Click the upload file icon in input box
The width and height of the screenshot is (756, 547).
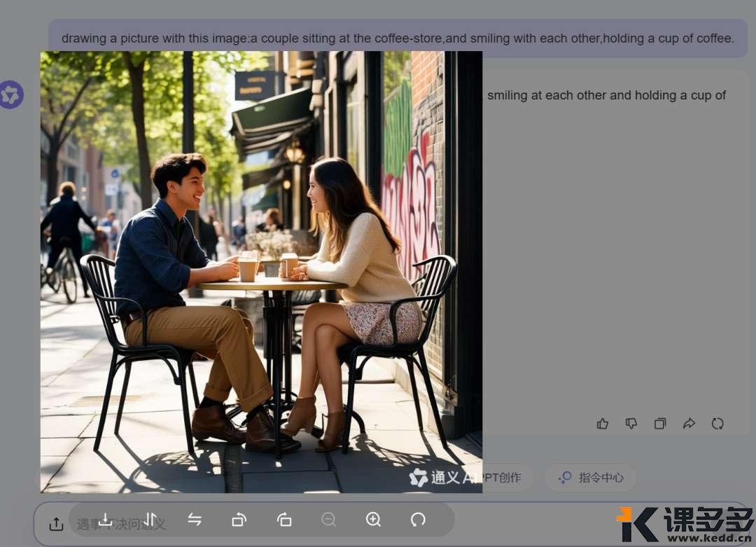point(56,524)
